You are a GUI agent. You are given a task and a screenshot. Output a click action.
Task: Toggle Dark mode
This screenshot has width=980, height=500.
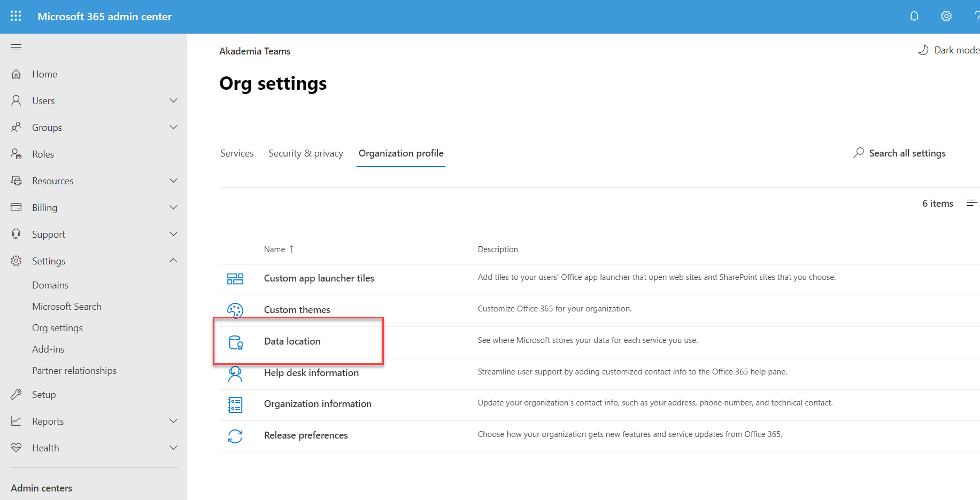point(949,50)
